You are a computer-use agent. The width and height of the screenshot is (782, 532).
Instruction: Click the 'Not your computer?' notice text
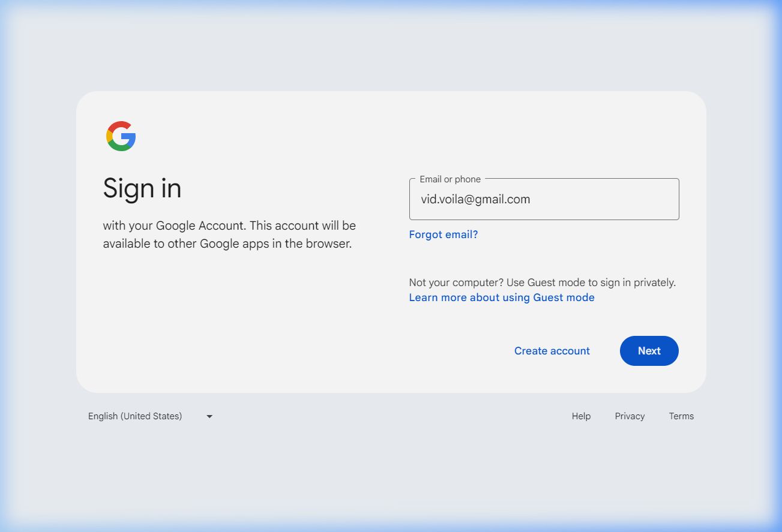[x=542, y=282]
